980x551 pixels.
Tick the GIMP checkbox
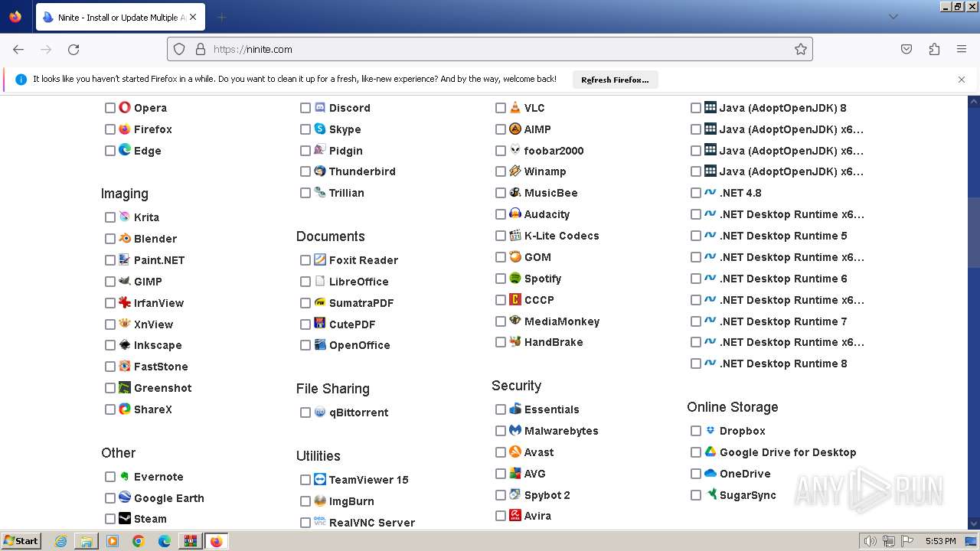pos(110,282)
